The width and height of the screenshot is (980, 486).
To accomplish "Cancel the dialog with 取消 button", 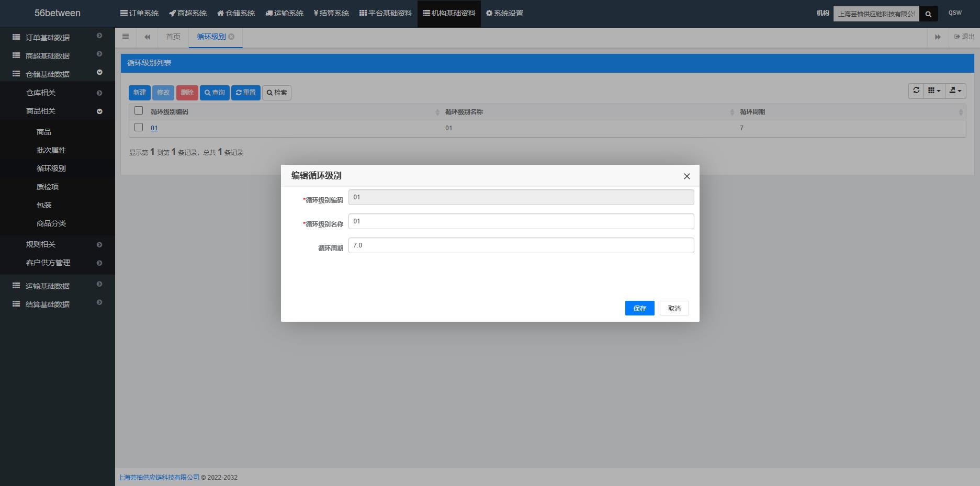I will point(674,308).
